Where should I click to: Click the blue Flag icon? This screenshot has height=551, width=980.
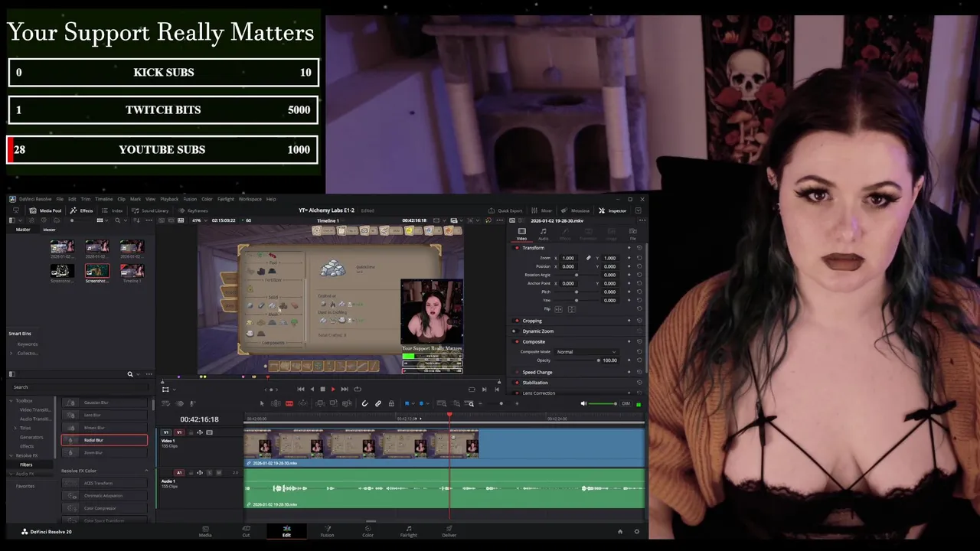(407, 403)
